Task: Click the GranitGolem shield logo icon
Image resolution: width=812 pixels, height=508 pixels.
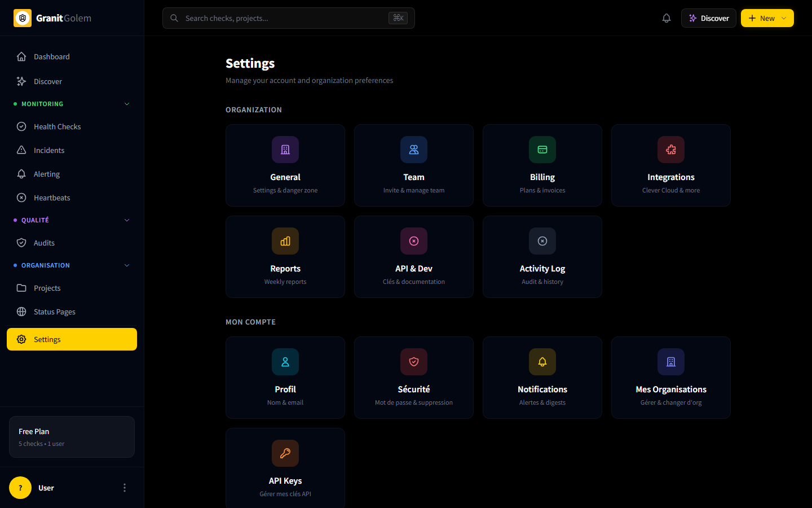Action: coord(23,18)
